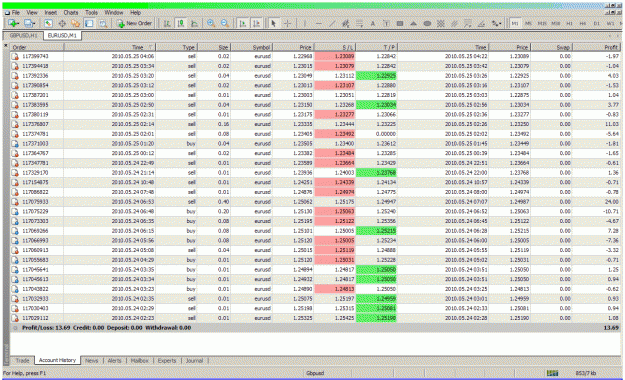Select the Cursor arrow tool

(x=273, y=24)
